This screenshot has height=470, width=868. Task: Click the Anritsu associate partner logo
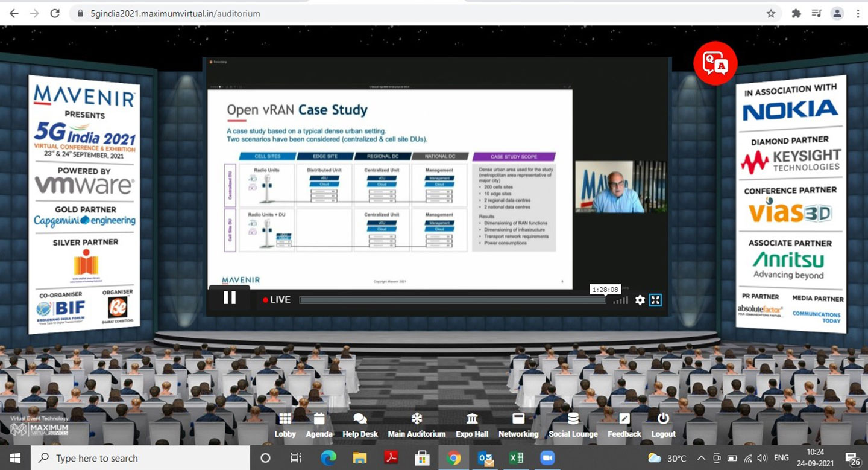pyautogui.click(x=788, y=265)
